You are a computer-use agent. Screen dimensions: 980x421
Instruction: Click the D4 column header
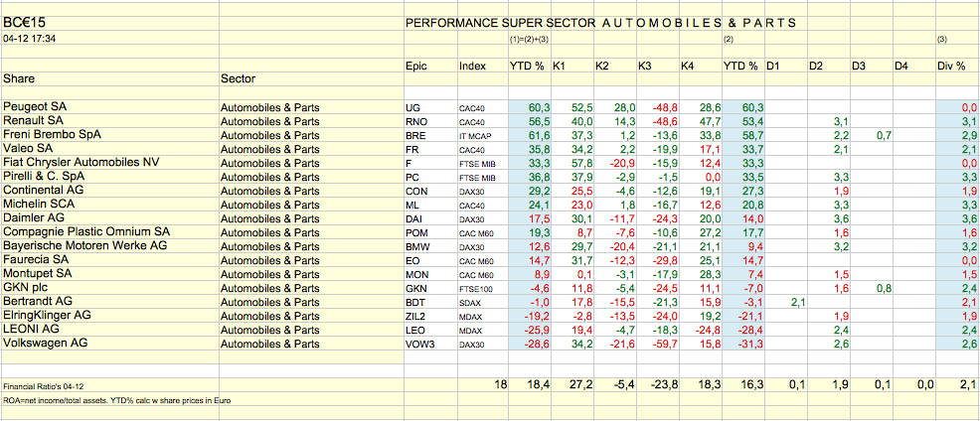(x=913, y=66)
